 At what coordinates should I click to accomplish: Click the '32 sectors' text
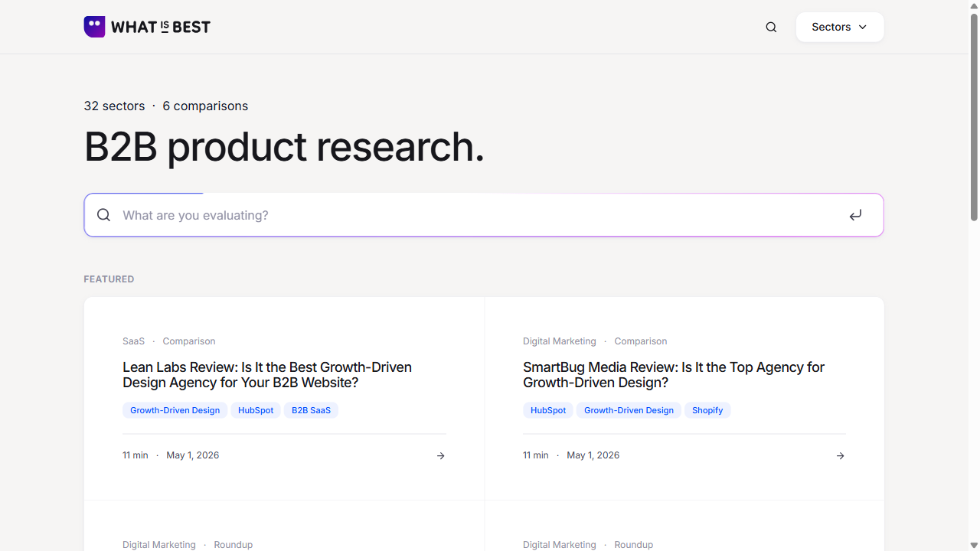[114, 106]
